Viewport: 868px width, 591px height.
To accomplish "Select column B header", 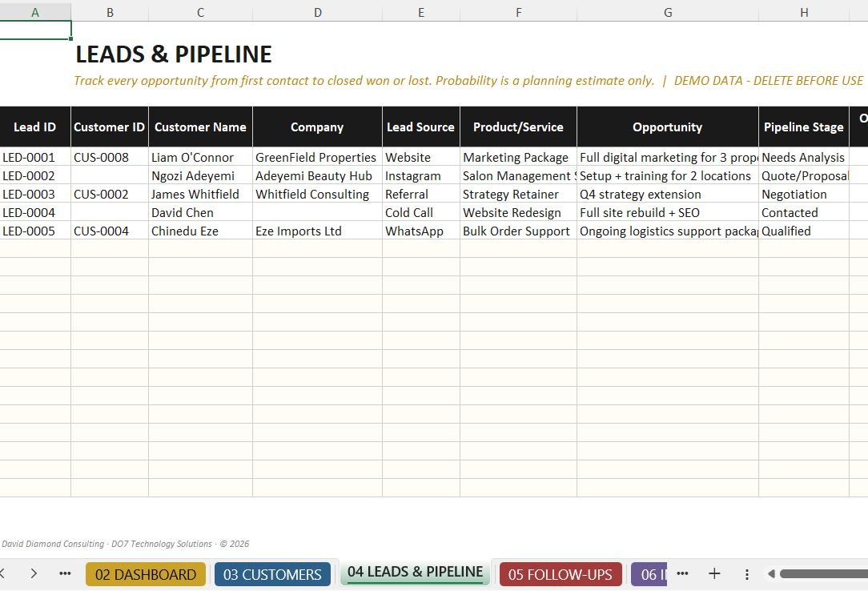I will [x=110, y=12].
